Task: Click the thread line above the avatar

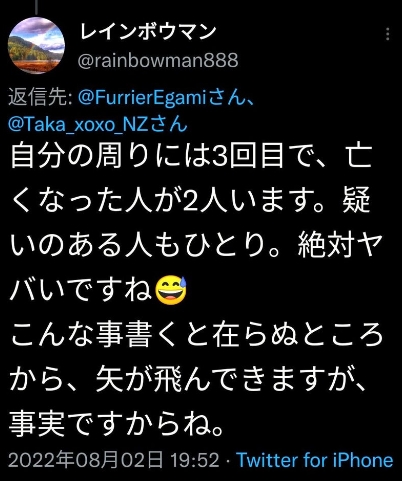Action: point(36,7)
